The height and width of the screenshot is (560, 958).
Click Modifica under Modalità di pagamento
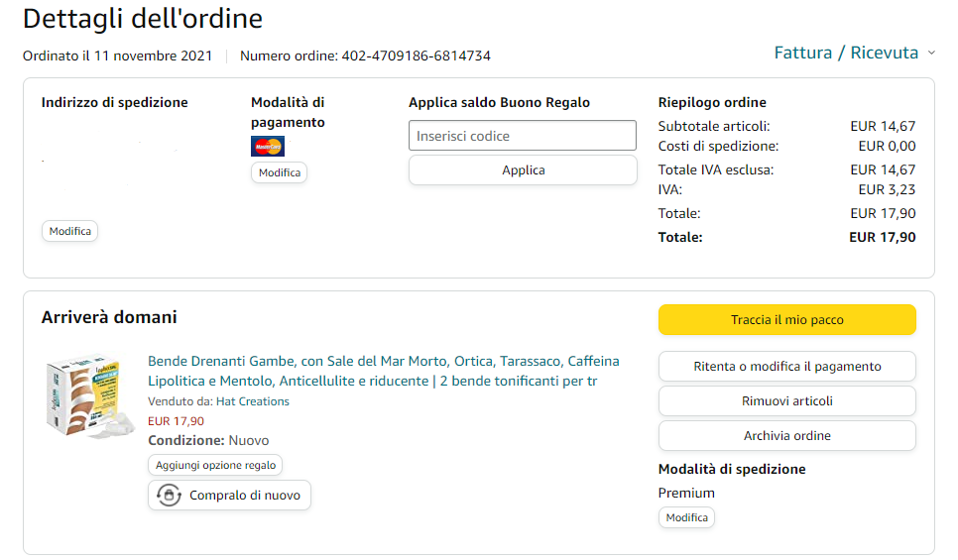pos(279,172)
